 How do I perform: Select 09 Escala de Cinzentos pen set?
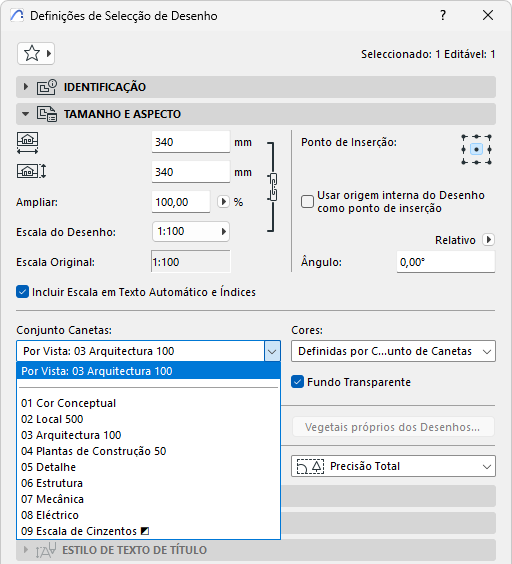(148, 531)
